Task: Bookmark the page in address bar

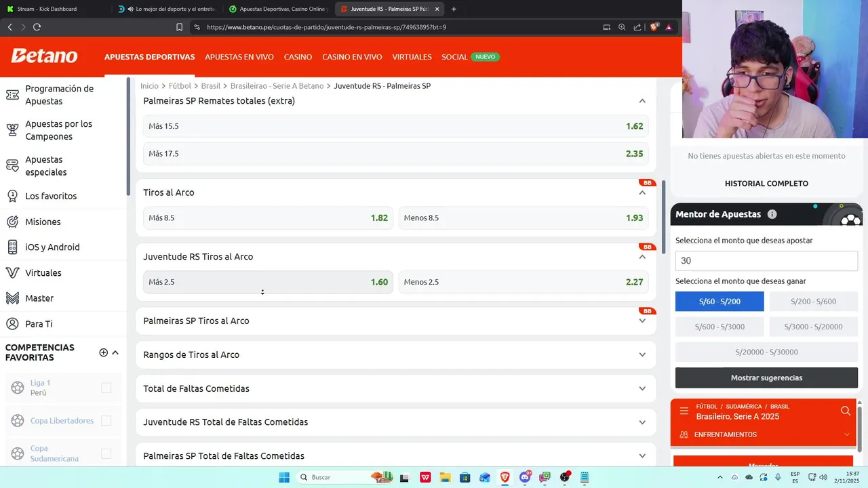Action: coord(179,27)
